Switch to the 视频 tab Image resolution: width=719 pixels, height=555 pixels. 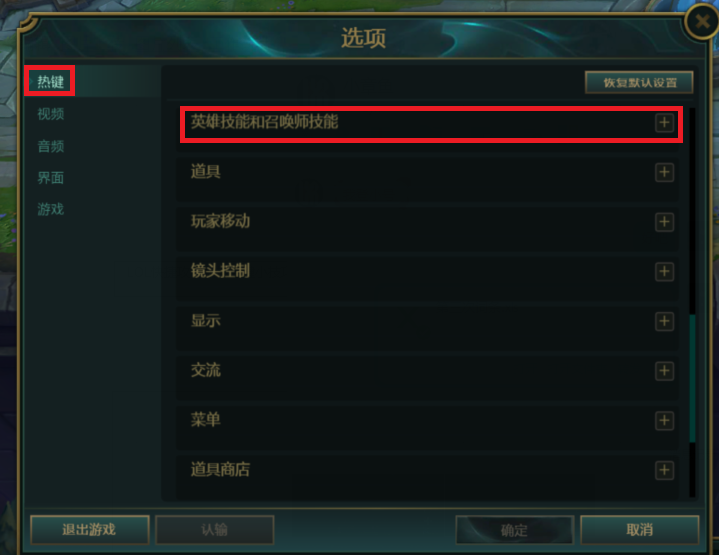pos(50,114)
